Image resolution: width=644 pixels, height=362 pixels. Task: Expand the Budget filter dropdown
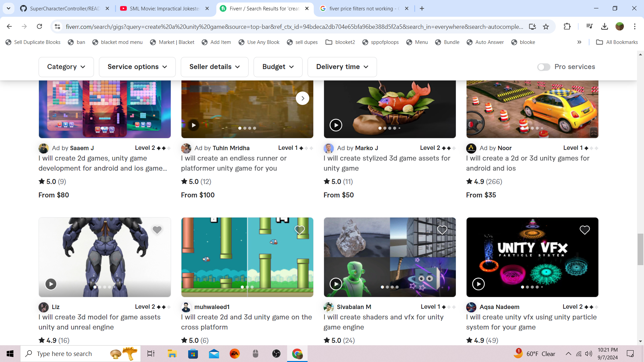click(278, 67)
